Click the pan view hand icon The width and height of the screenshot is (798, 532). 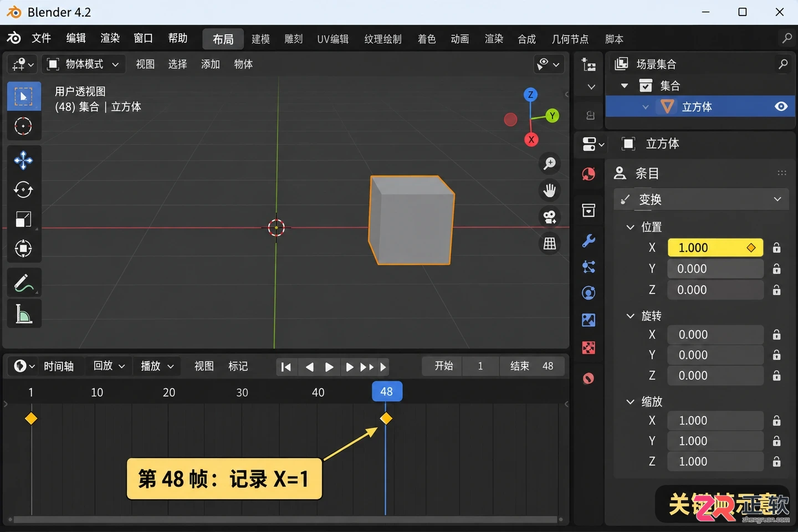[550, 190]
